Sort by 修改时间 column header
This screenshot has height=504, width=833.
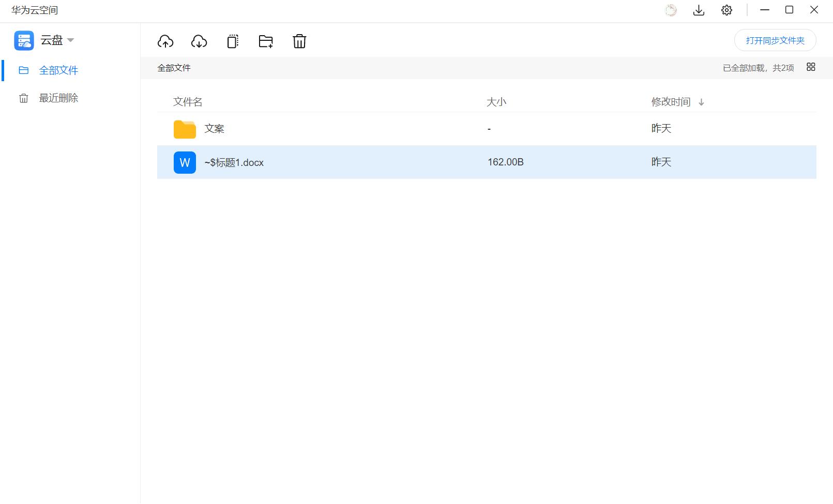click(x=671, y=102)
